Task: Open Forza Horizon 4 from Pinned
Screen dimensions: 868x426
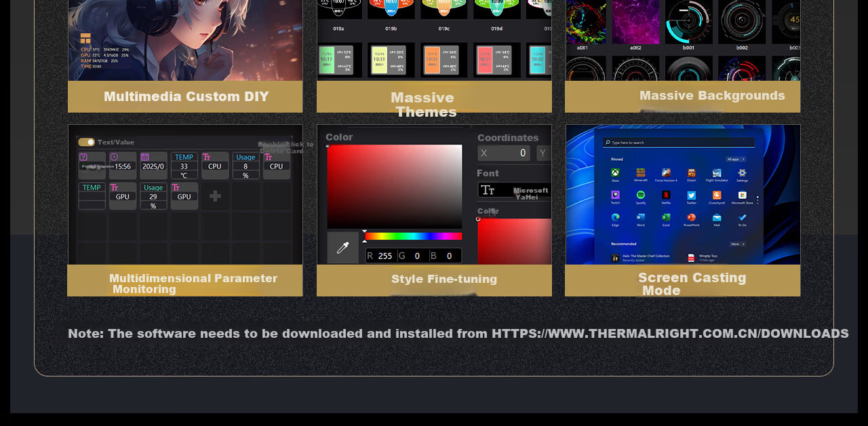Action: 666,174
